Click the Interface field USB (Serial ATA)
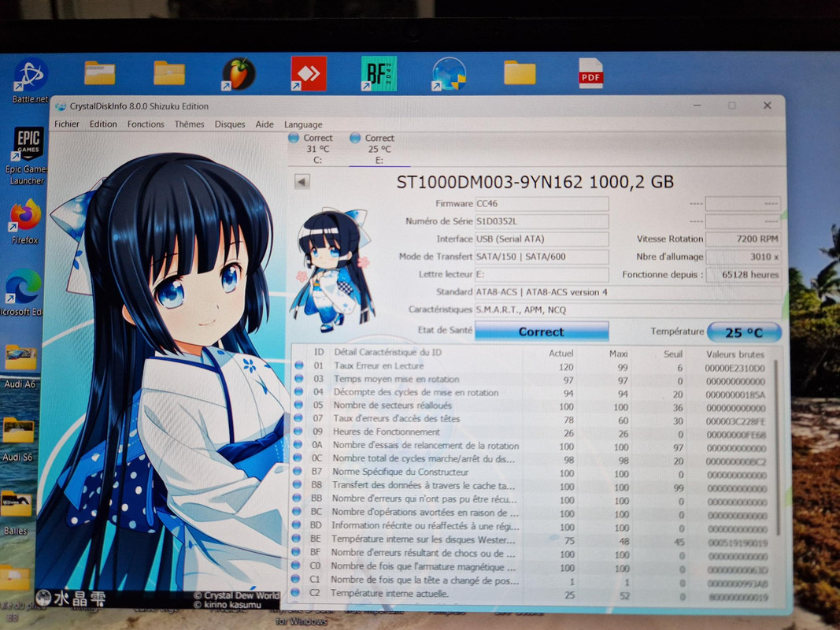 (542, 239)
